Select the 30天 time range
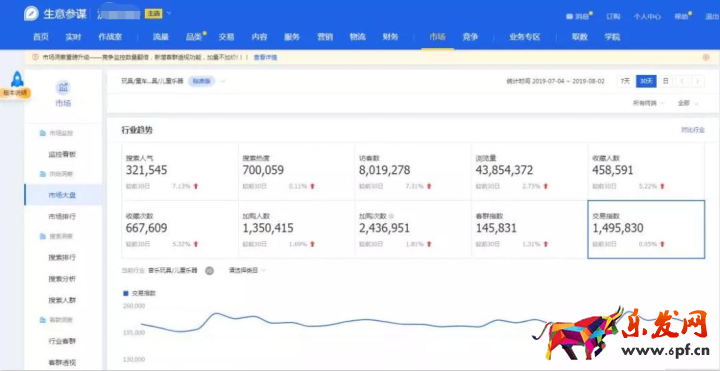This screenshot has height=371, width=720. [x=646, y=81]
